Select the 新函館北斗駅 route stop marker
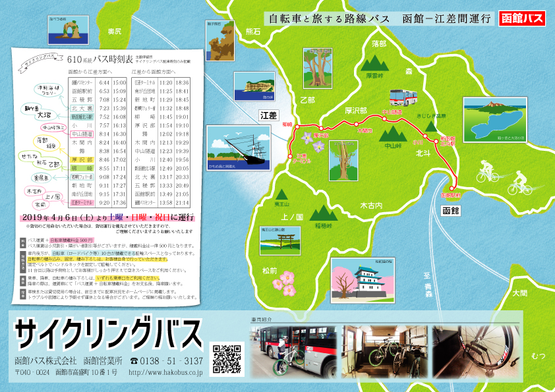This screenshot has height=392, width=555. 436,141
